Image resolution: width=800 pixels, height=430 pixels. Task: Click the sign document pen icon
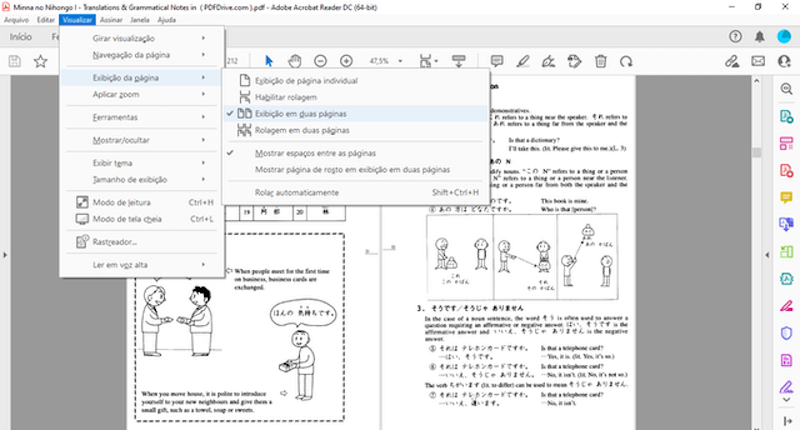click(548, 61)
